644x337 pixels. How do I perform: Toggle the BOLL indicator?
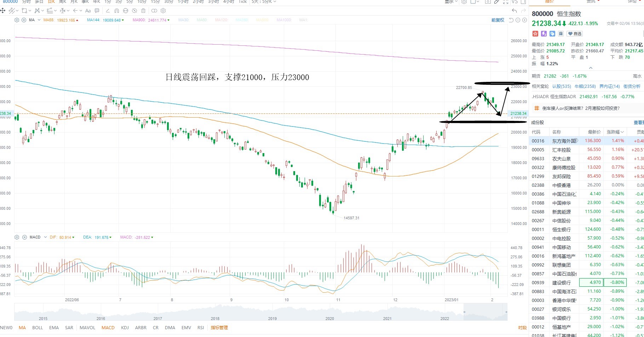click(38, 328)
